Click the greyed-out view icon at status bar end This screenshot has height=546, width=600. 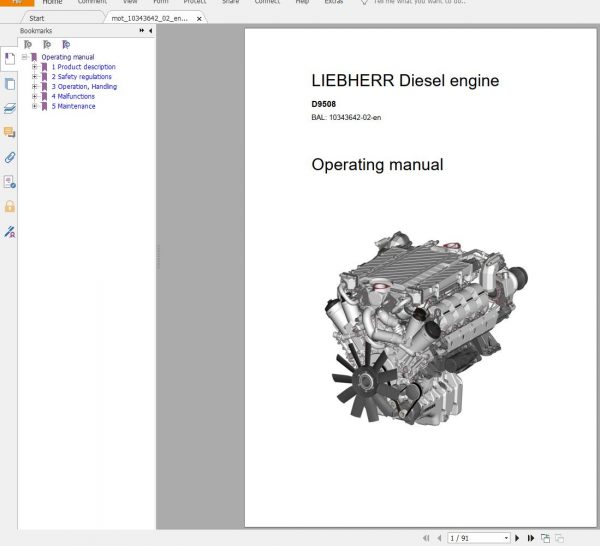[559, 538]
